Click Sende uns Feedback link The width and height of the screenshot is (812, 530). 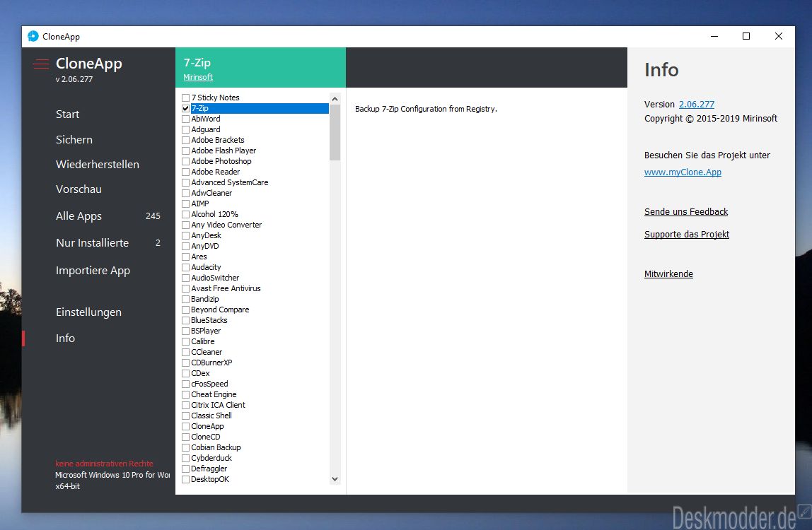(x=686, y=212)
